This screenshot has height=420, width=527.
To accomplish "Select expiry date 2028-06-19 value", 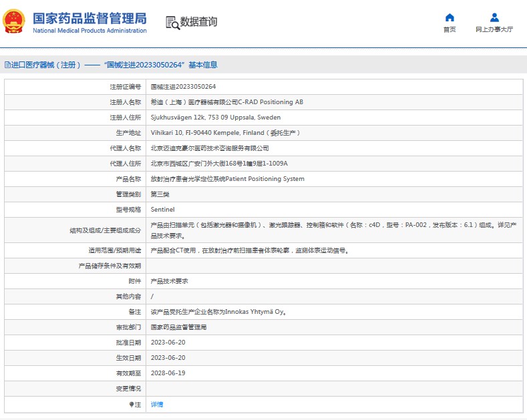I will 168,373.
